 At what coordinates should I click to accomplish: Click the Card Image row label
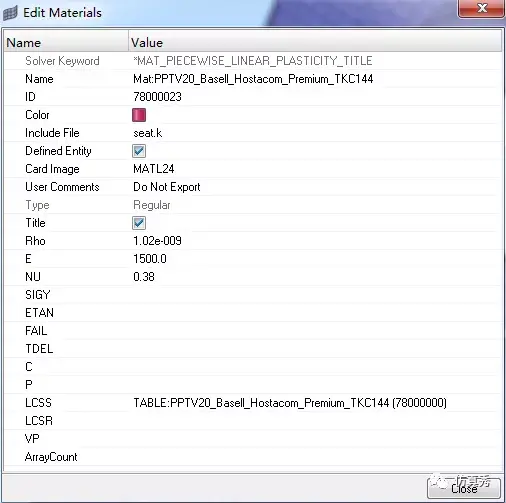click(52, 169)
